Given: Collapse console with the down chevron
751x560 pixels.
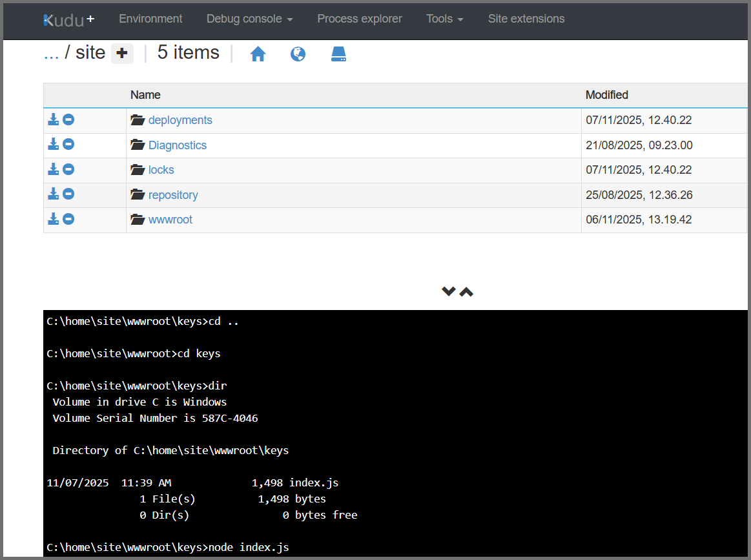Looking at the screenshot, I should [448, 291].
